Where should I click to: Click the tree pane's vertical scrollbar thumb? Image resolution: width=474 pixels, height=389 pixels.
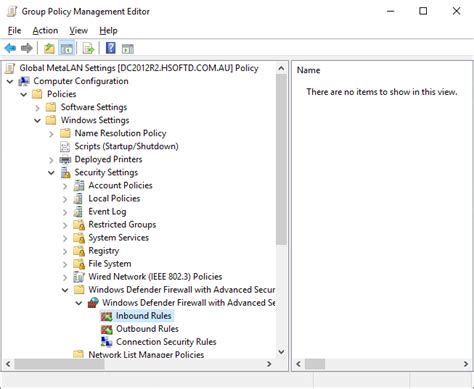click(x=281, y=160)
